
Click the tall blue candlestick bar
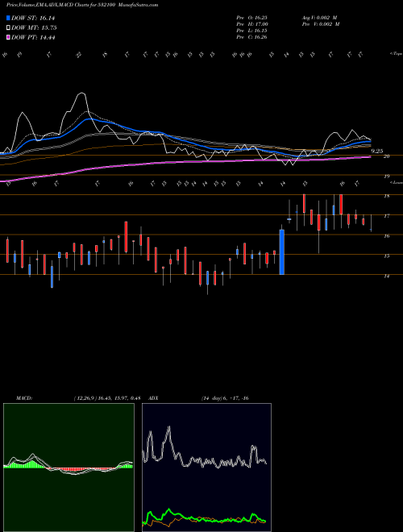pos(281,252)
